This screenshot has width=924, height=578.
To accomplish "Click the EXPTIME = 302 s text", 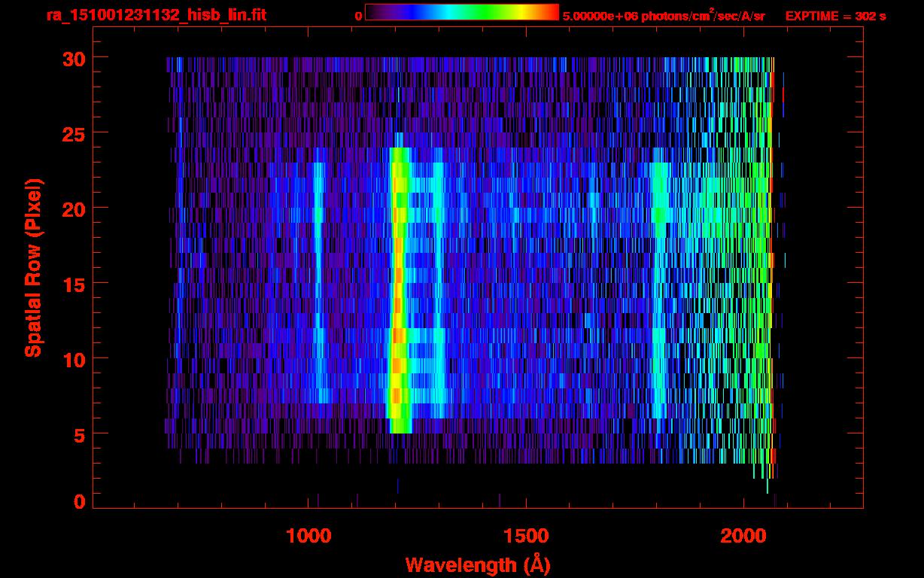I will (x=834, y=16).
